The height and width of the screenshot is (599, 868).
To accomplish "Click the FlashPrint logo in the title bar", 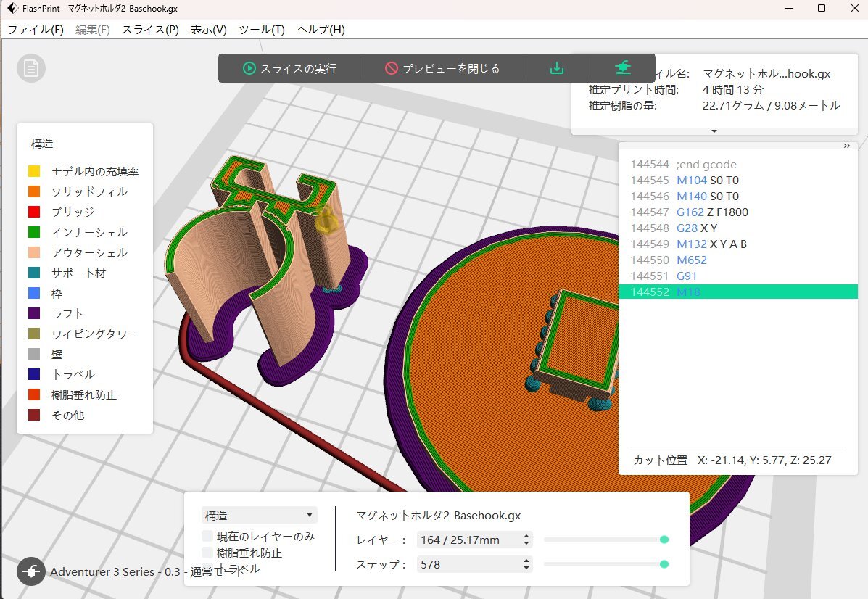I will tap(12, 8).
